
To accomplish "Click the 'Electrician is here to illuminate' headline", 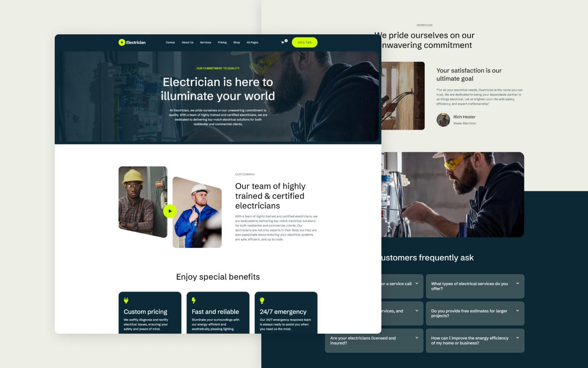I will (218, 89).
